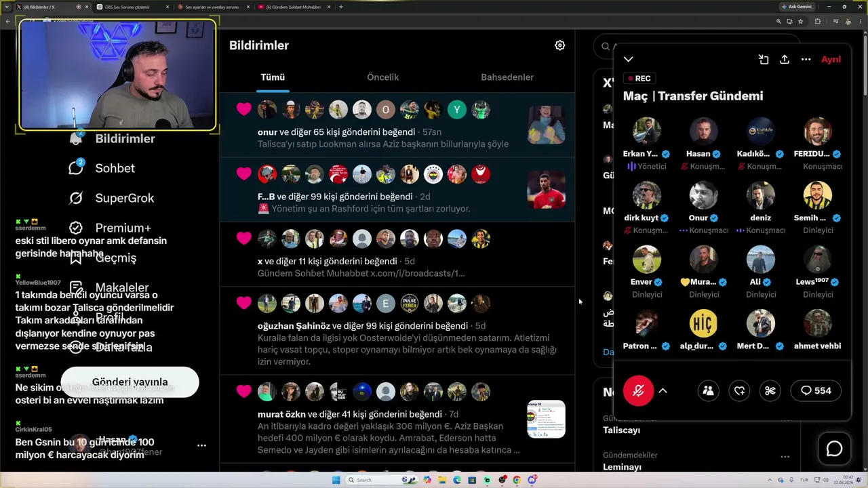
Task: Open alp_dur... HİÇ avatar in Space
Action: 704,324
